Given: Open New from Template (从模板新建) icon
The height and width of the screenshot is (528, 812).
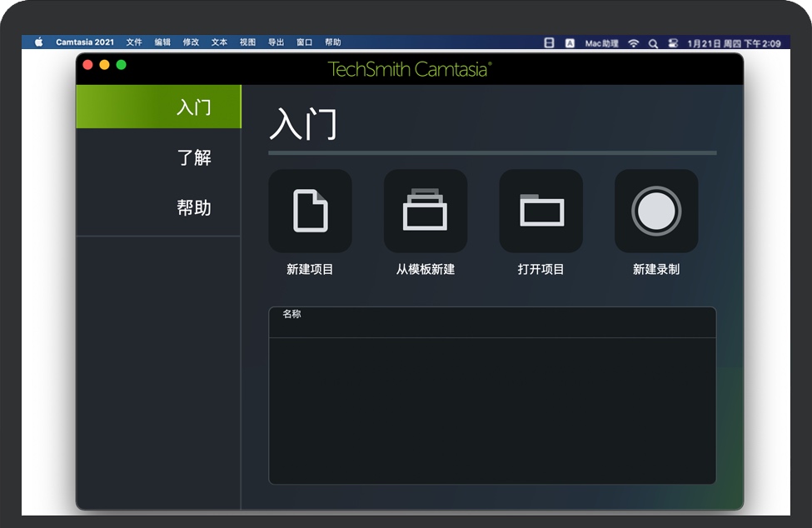Looking at the screenshot, I should 426,211.
